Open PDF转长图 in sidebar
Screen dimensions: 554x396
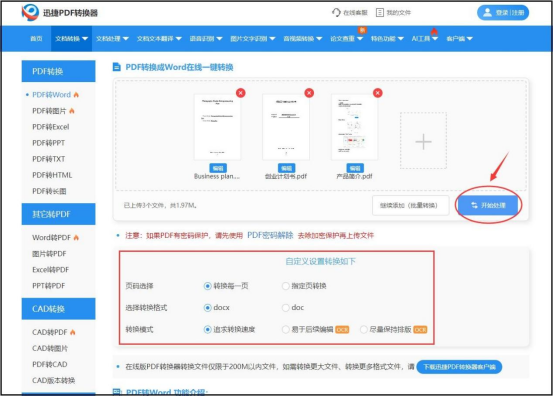pos(49,191)
